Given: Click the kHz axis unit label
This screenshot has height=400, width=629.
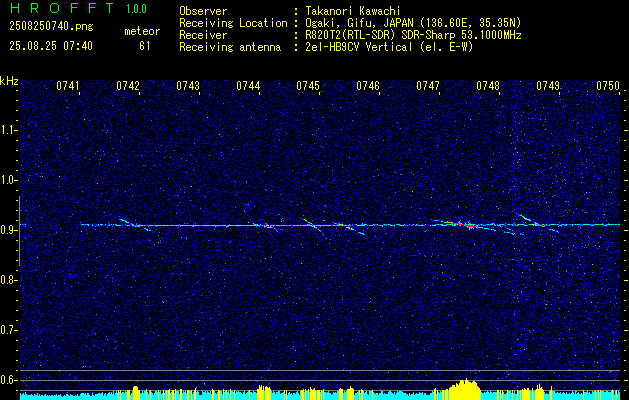Looking at the screenshot, I should 9,81.
